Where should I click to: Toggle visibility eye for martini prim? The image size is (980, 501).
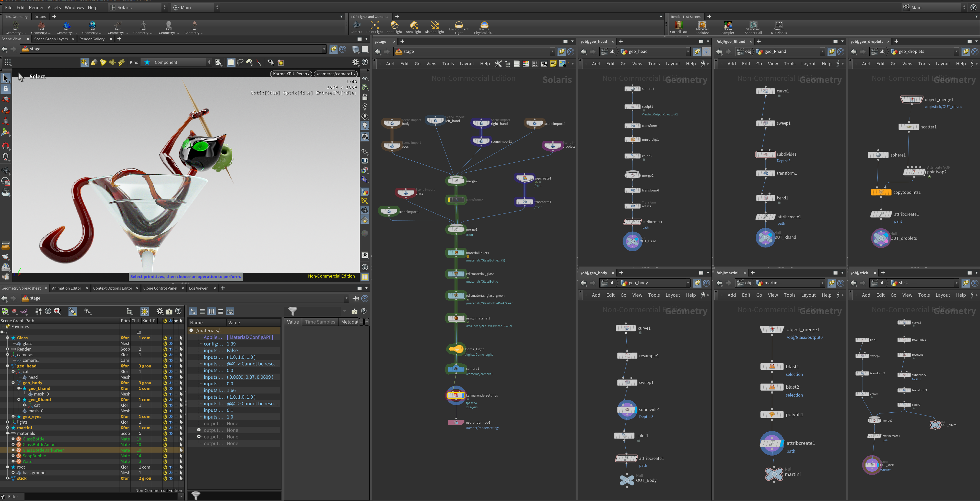pos(170,428)
